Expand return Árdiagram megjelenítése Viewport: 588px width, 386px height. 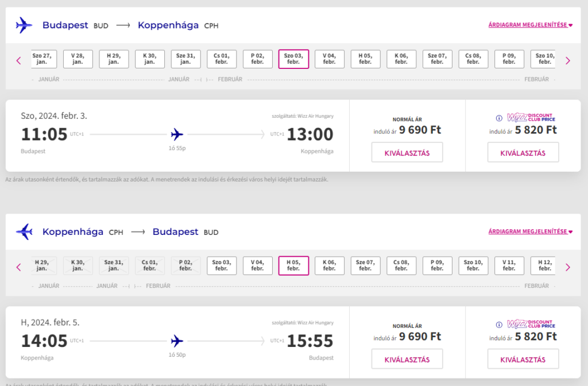(530, 232)
